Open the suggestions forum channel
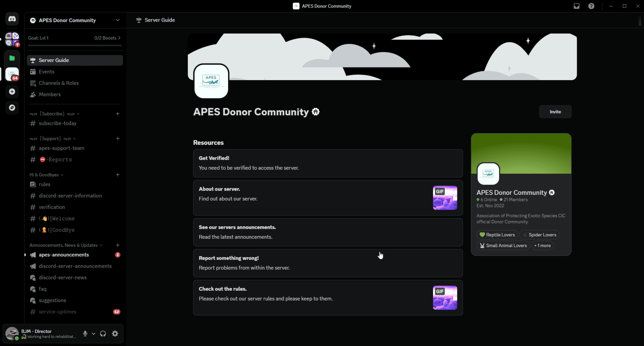Viewport: 644px width, 346px height. coord(75,301)
